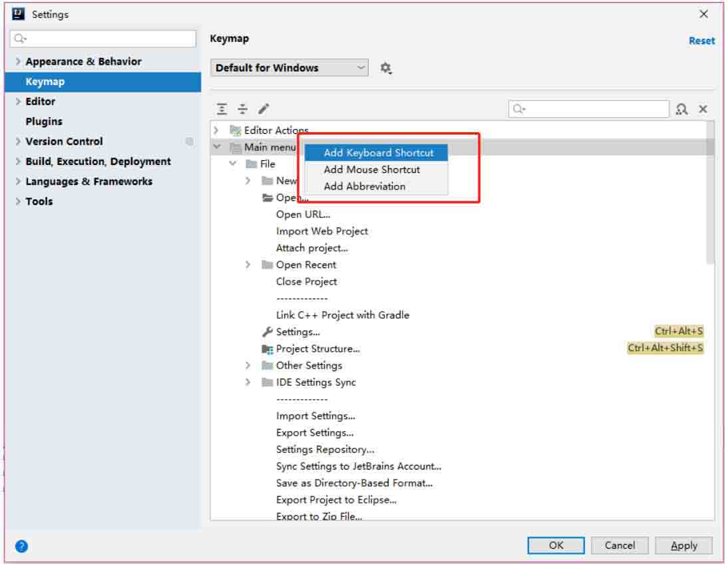Select Export Project to Eclipse...
The image size is (728, 566).
pos(336,500)
